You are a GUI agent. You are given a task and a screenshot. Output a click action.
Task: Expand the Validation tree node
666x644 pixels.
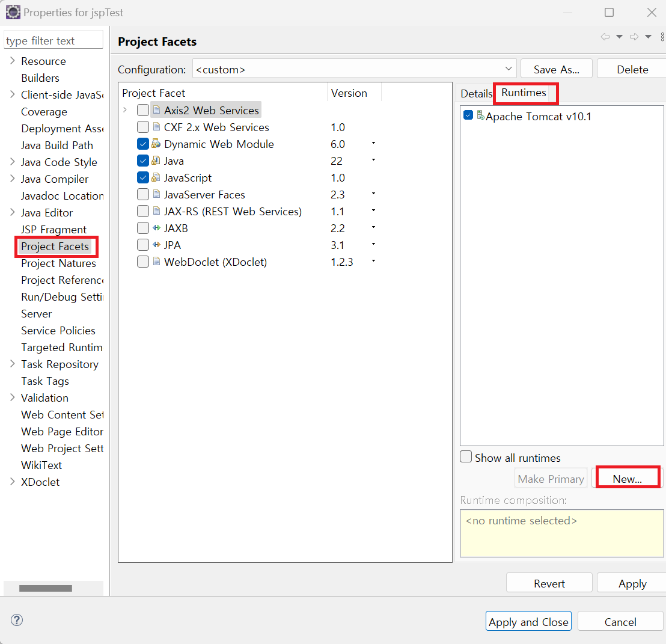coord(12,397)
